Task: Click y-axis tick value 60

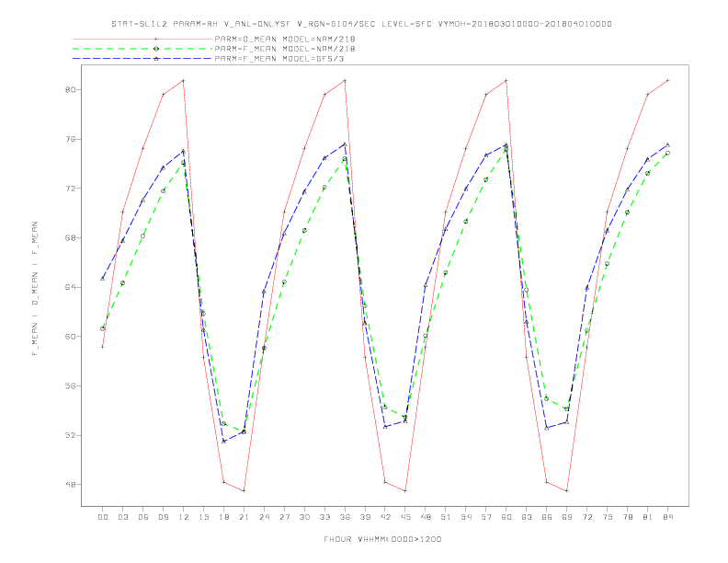Action: click(70, 337)
